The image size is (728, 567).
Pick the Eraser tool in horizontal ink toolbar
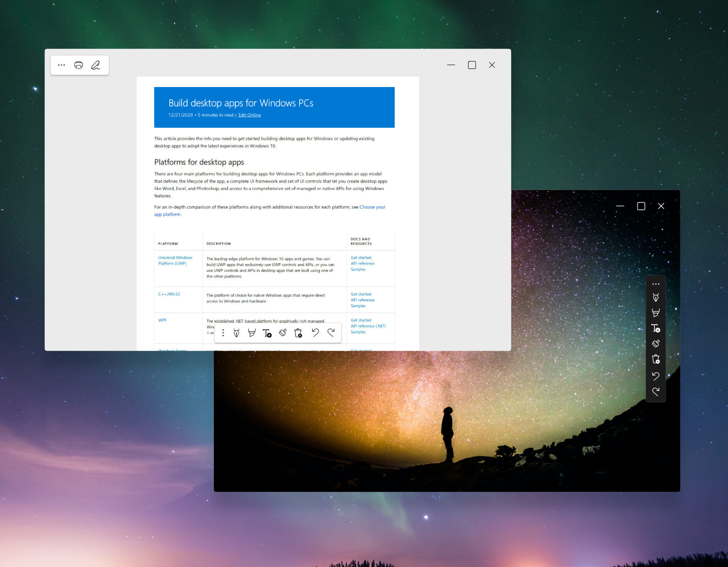[x=283, y=333]
